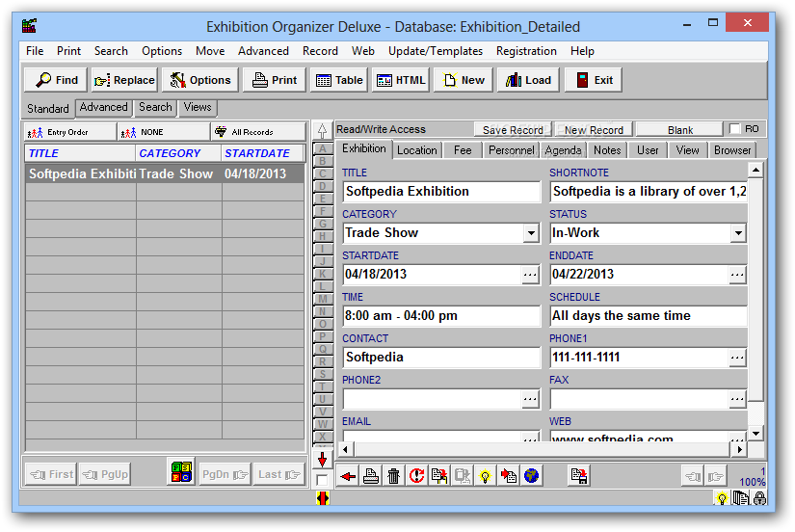Click the documents icon in status bar
795x532 pixels.
click(x=741, y=498)
